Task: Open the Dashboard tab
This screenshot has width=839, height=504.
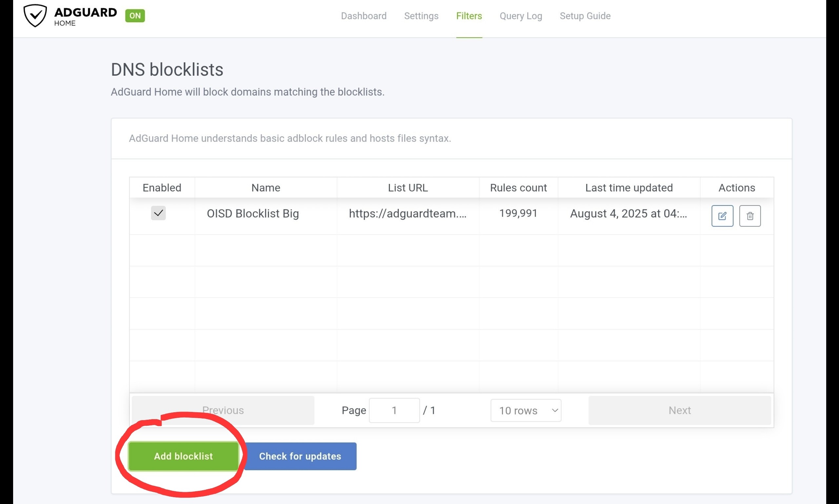Action: tap(364, 16)
